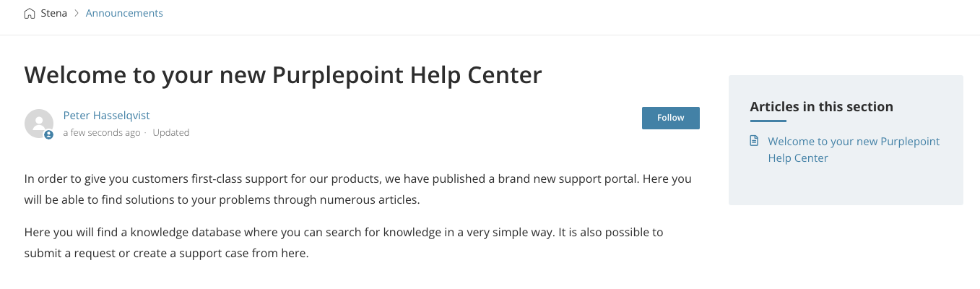The image size is (980, 289).
Task: Click the horizontal divider under the breadcrumb
Action: [x=490, y=35]
